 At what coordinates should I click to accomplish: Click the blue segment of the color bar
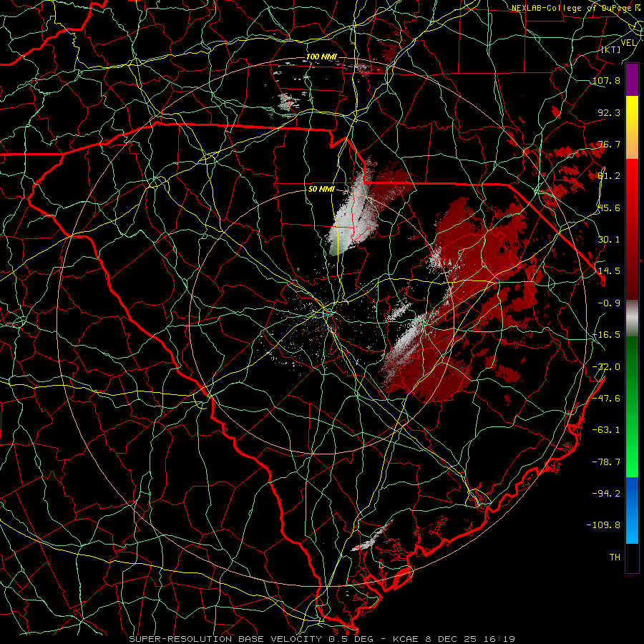[x=632, y=510]
